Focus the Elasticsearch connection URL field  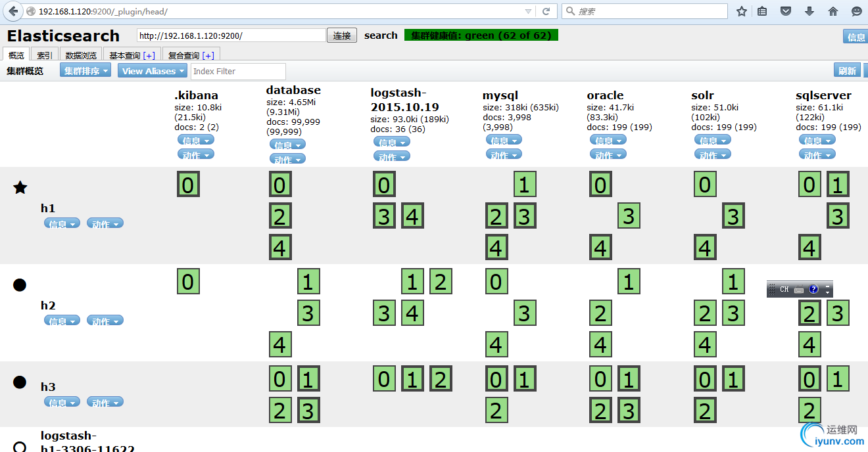click(231, 35)
